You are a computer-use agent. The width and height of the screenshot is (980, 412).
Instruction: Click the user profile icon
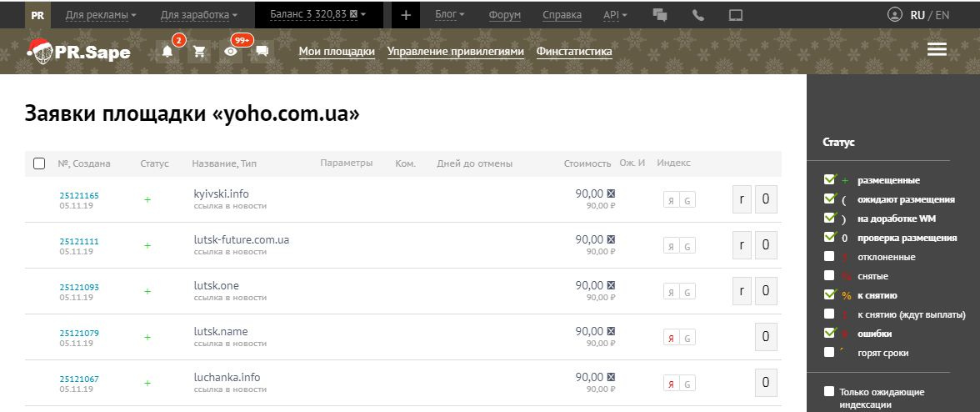tap(895, 14)
